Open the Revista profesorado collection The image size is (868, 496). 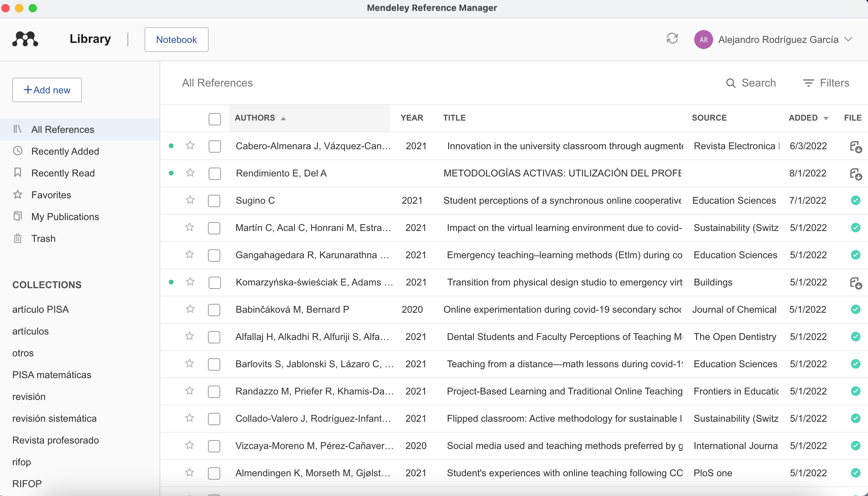click(56, 440)
